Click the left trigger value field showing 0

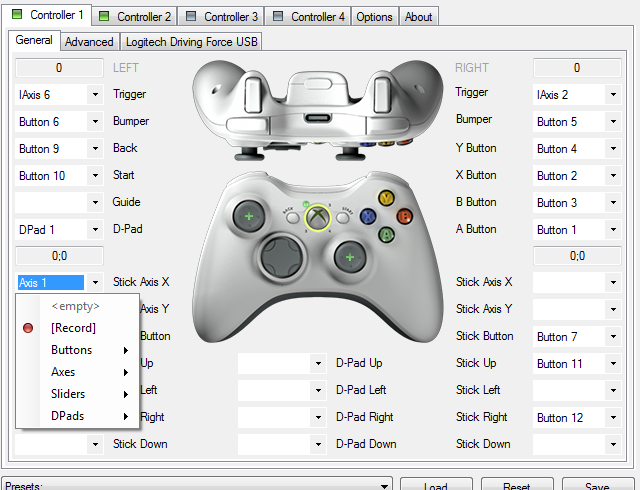(x=59, y=68)
